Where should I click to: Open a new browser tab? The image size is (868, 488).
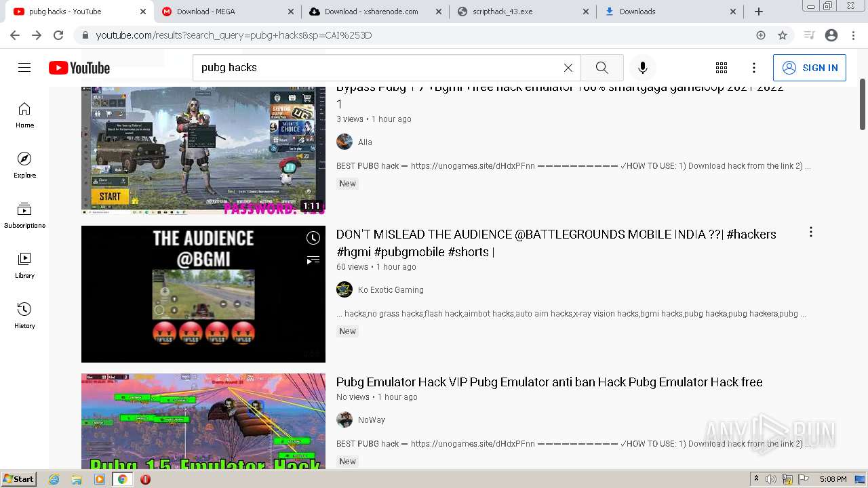pos(759,12)
